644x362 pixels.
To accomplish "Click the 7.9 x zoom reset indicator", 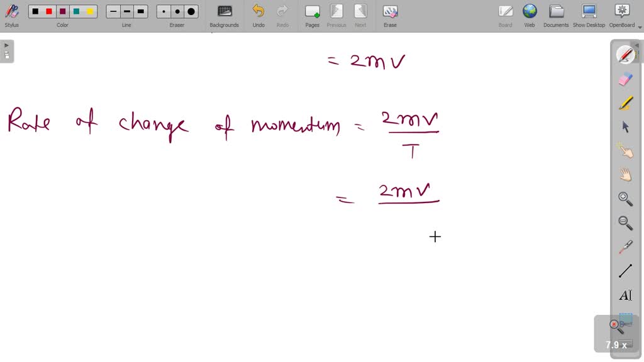I will pyautogui.click(x=616, y=334).
